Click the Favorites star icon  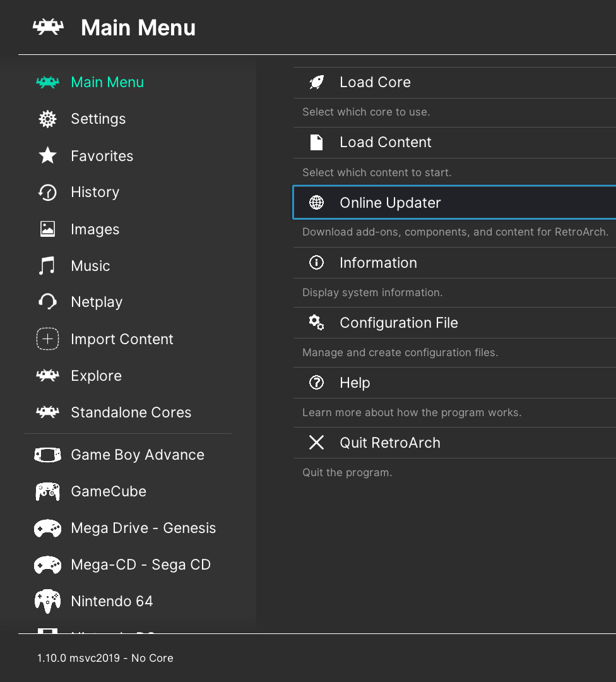(47, 155)
